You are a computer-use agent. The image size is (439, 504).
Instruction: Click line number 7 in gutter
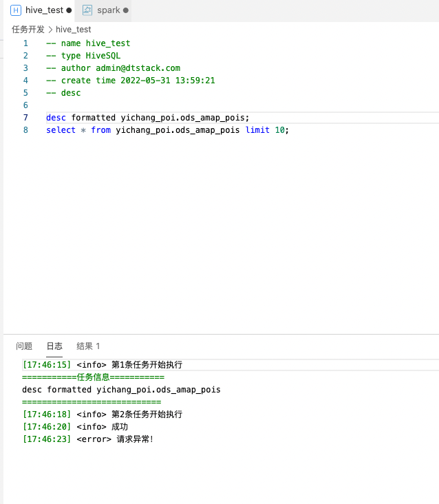[x=25, y=118]
